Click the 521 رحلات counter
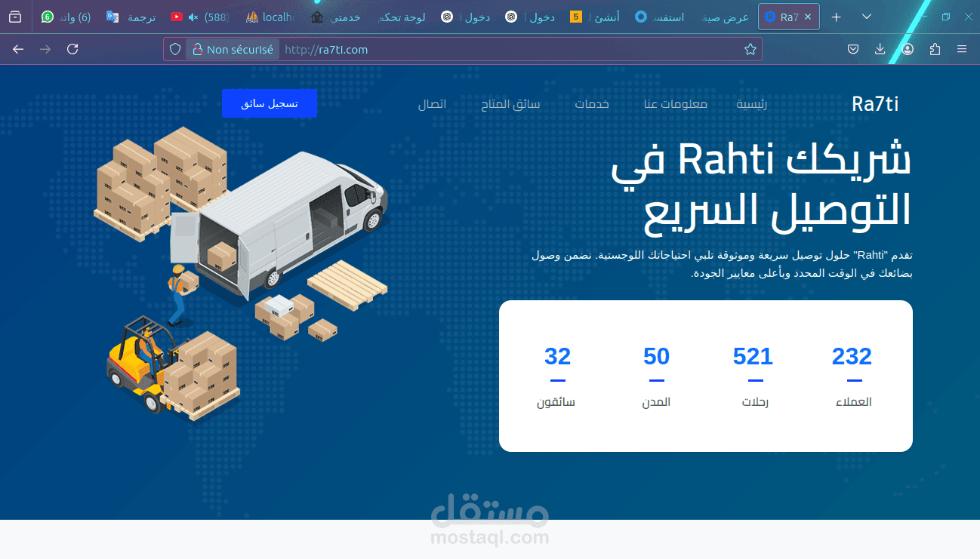Viewport: 980px width, 559px height. pyautogui.click(x=753, y=376)
